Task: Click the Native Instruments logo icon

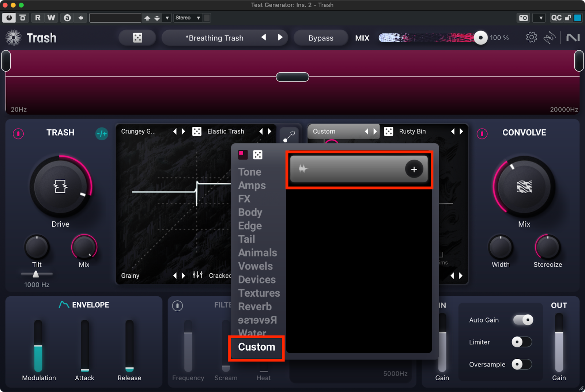Action: [573, 38]
